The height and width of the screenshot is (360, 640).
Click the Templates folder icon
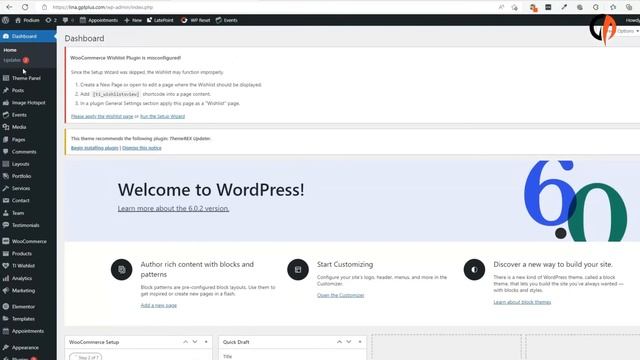coord(6,319)
